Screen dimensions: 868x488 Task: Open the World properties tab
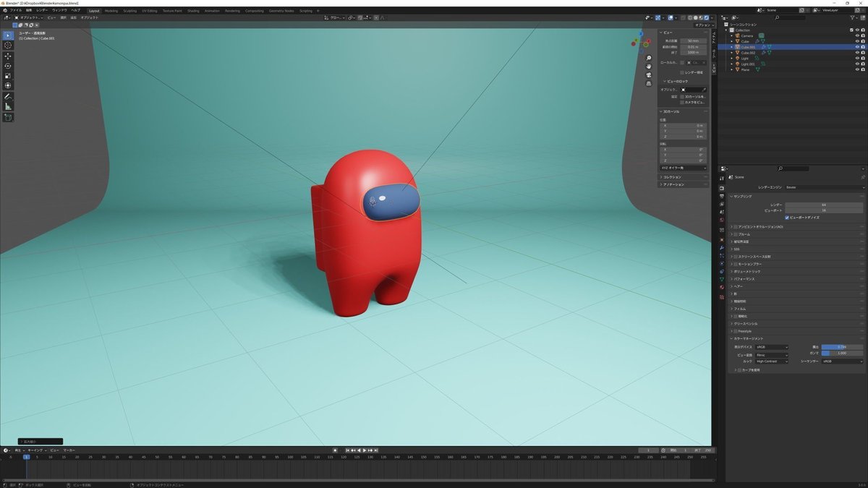point(722,220)
